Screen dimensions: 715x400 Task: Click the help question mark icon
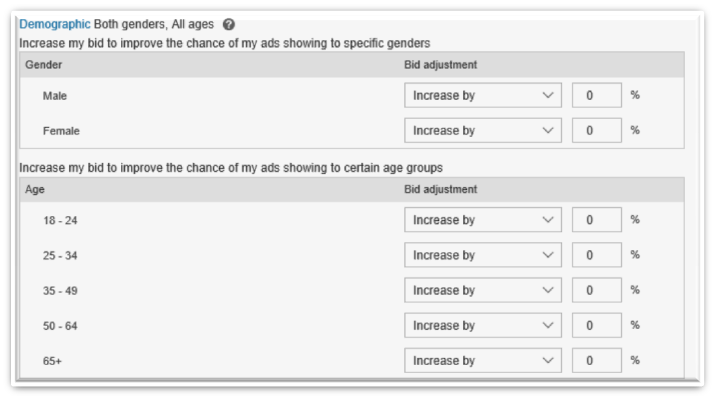[x=229, y=24]
